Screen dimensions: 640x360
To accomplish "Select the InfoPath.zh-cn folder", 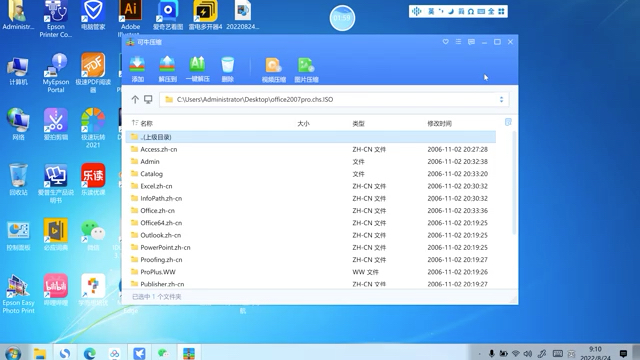I will click(311, 198).
